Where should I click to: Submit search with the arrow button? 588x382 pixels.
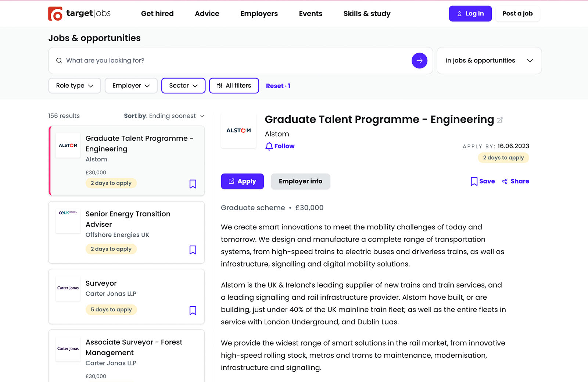(419, 61)
